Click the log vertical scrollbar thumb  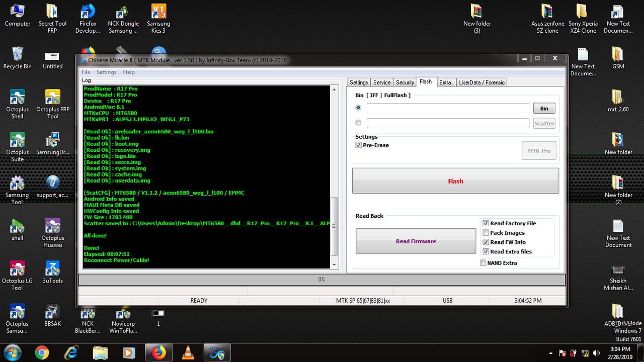click(335, 227)
